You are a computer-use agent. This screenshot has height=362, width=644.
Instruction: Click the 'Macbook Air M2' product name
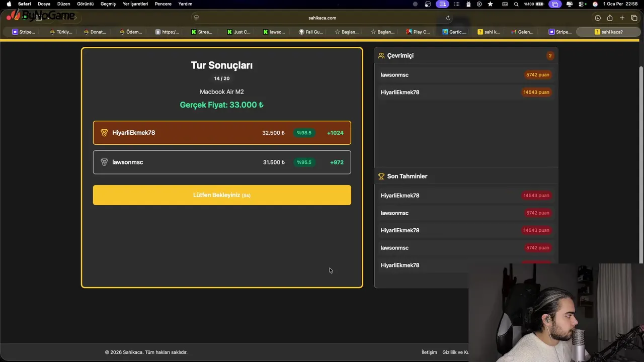coord(222,92)
